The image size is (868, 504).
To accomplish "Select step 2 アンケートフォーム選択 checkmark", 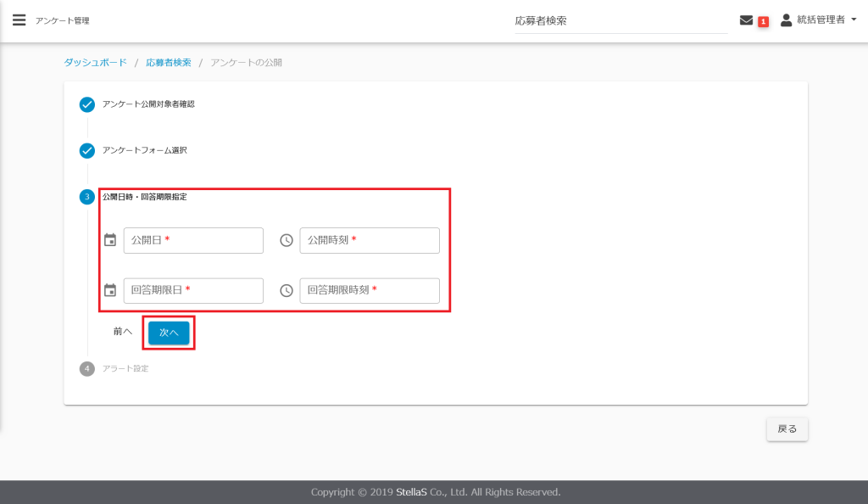I will [x=86, y=151].
